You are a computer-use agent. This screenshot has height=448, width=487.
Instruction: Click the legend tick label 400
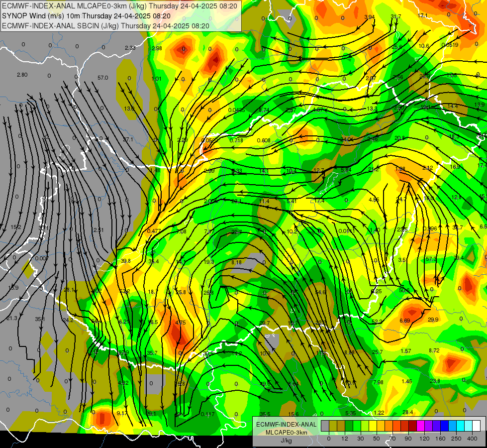point(472,439)
